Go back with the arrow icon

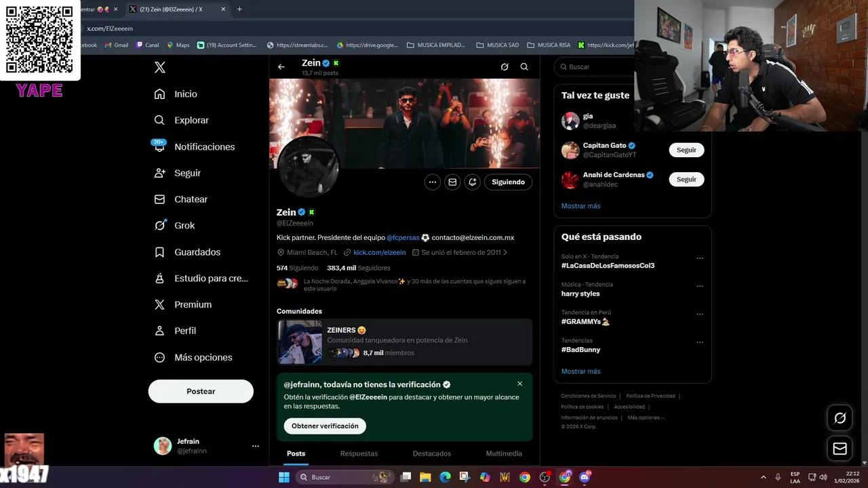(281, 67)
